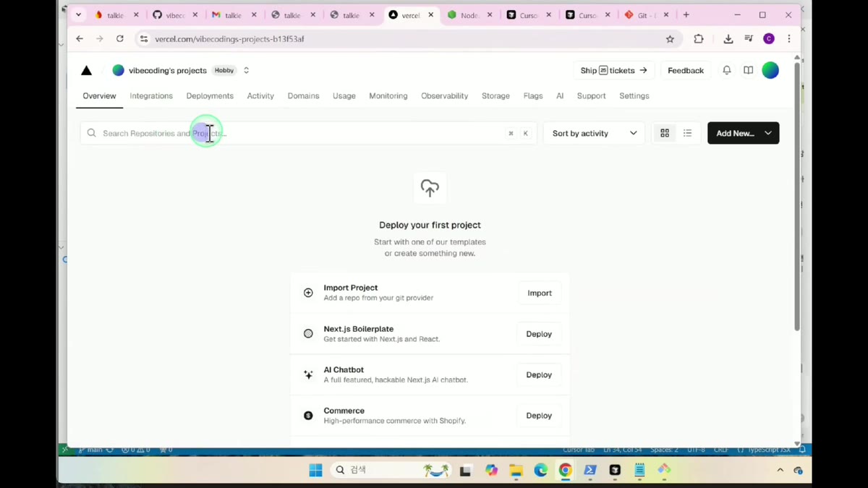Viewport: 868px width, 488px height.
Task: Open the notifications bell
Action: [x=727, y=70]
